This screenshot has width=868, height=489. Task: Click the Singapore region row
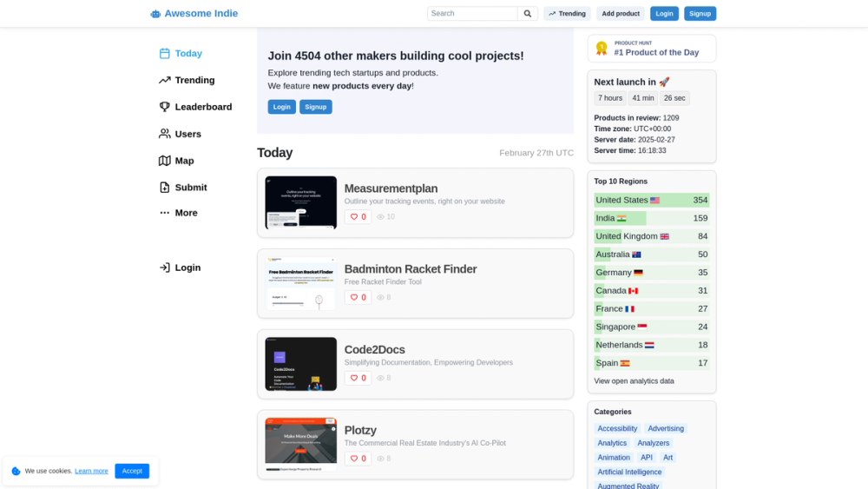pyautogui.click(x=652, y=327)
